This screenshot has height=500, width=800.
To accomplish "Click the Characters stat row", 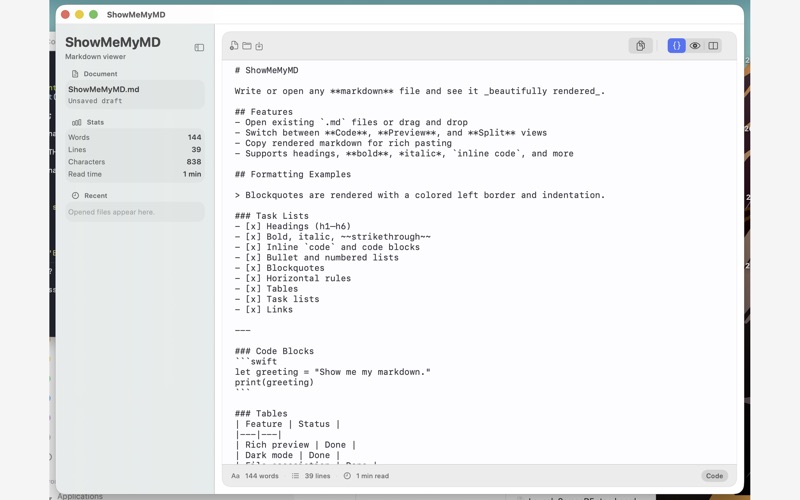I will coord(135,162).
